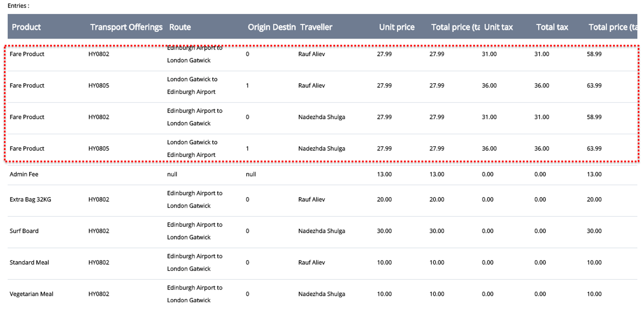Select the Traveller column header
This screenshot has width=644, height=311.
[x=316, y=27]
